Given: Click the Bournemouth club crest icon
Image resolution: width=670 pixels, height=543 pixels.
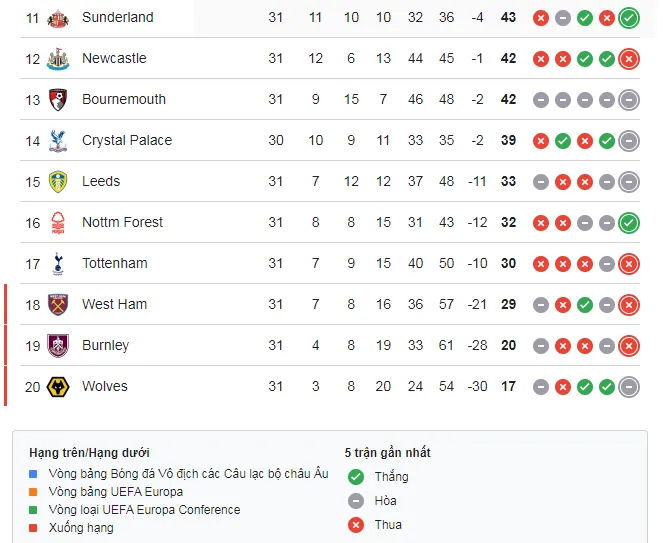Looking at the screenshot, I should tap(58, 99).
